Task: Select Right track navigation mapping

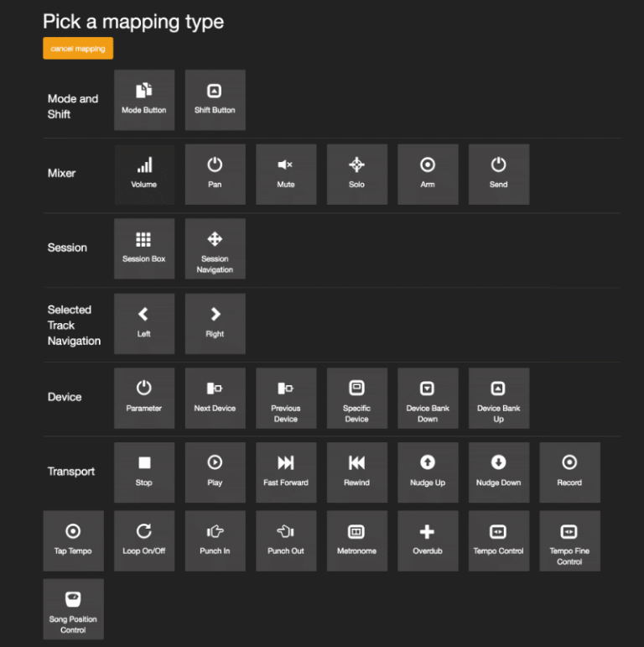Action: click(x=215, y=323)
